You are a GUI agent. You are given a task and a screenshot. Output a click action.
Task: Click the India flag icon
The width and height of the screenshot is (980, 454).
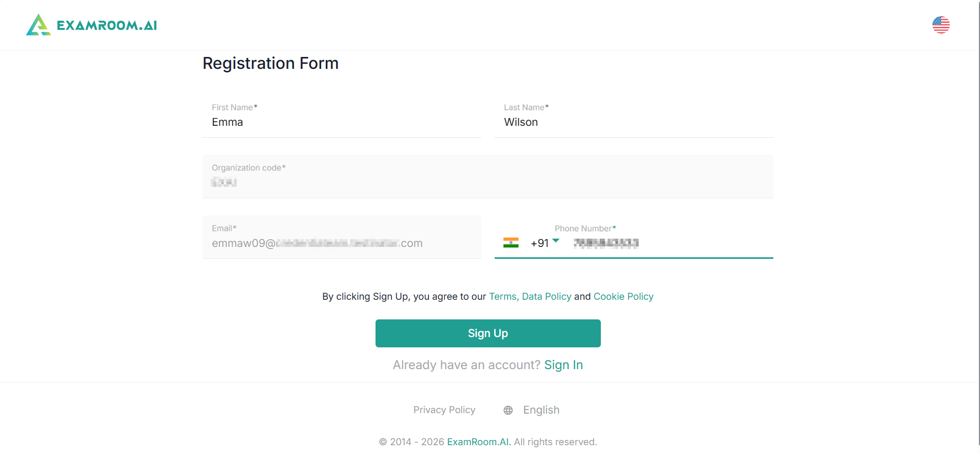click(511, 243)
